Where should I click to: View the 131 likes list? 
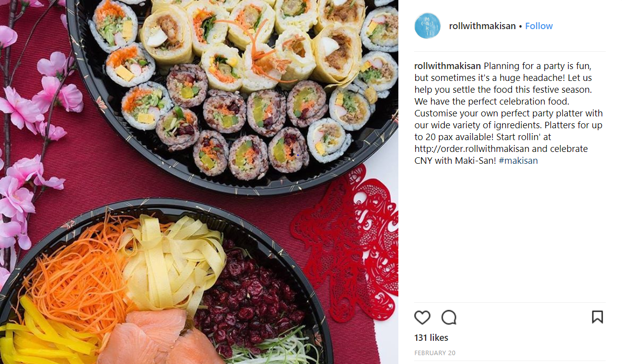(431, 338)
